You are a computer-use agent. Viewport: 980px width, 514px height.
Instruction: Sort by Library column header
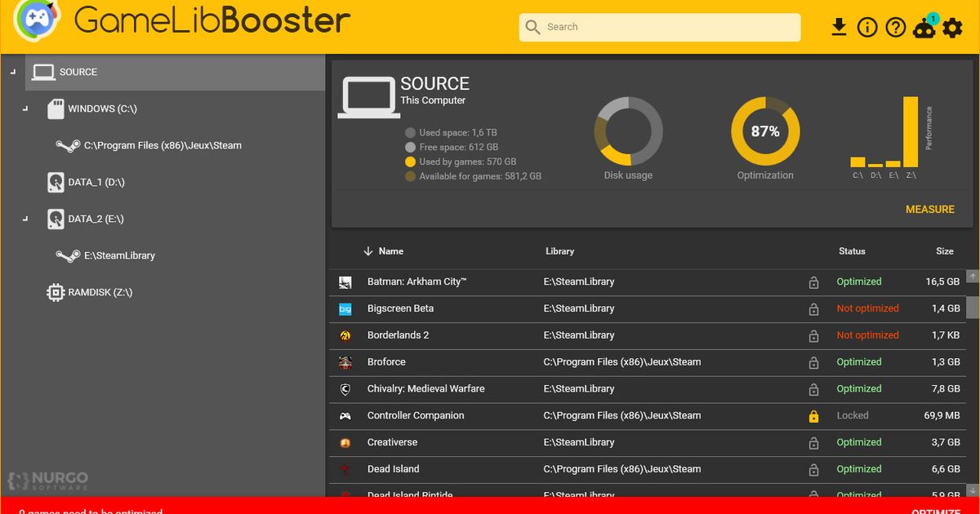(x=559, y=251)
